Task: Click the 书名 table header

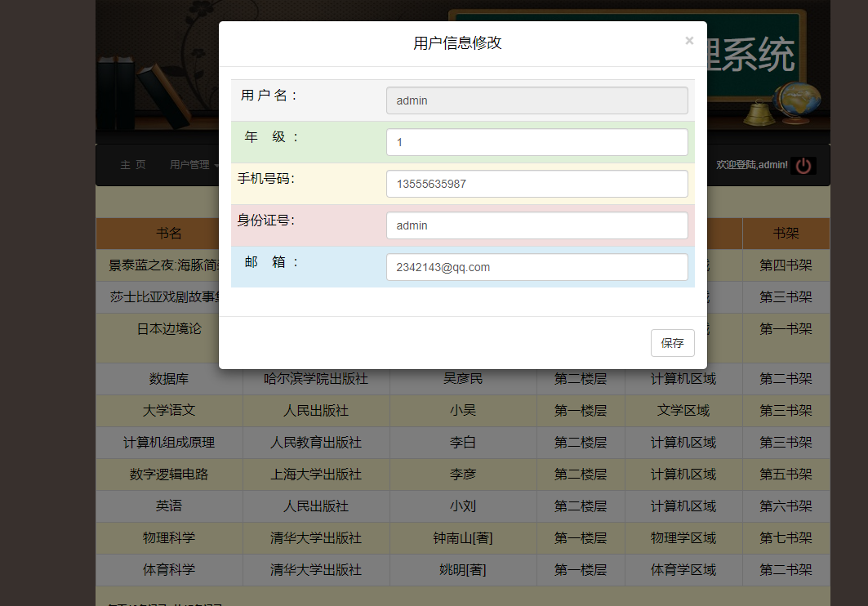Action: pyautogui.click(x=169, y=233)
